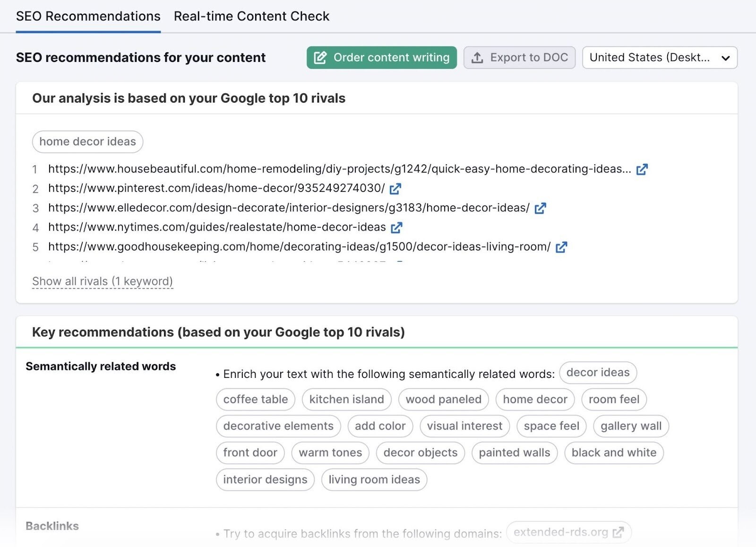Click the pinterest.com home-decor URL
Viewport: 756px width, 547px height.
[216, 188]
